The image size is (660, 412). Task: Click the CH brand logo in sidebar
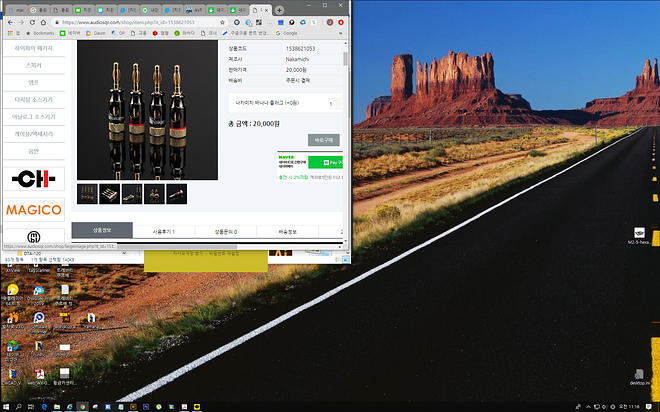coord(34,178)
